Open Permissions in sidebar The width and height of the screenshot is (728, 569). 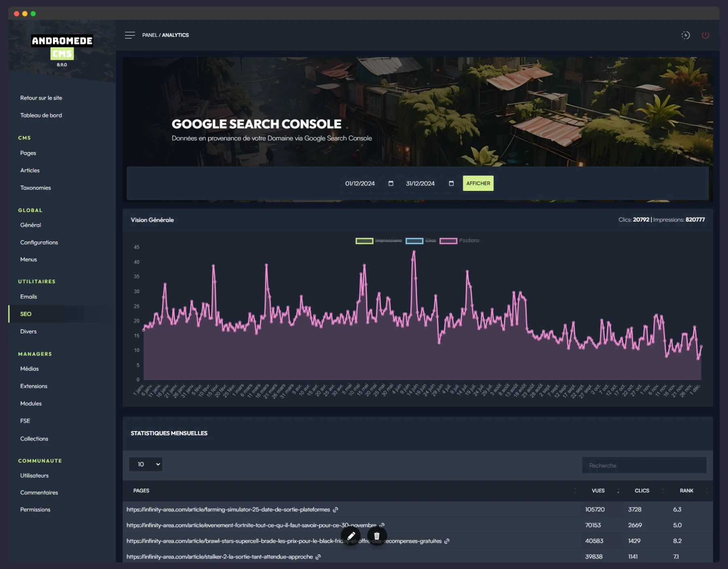(36, 510)
